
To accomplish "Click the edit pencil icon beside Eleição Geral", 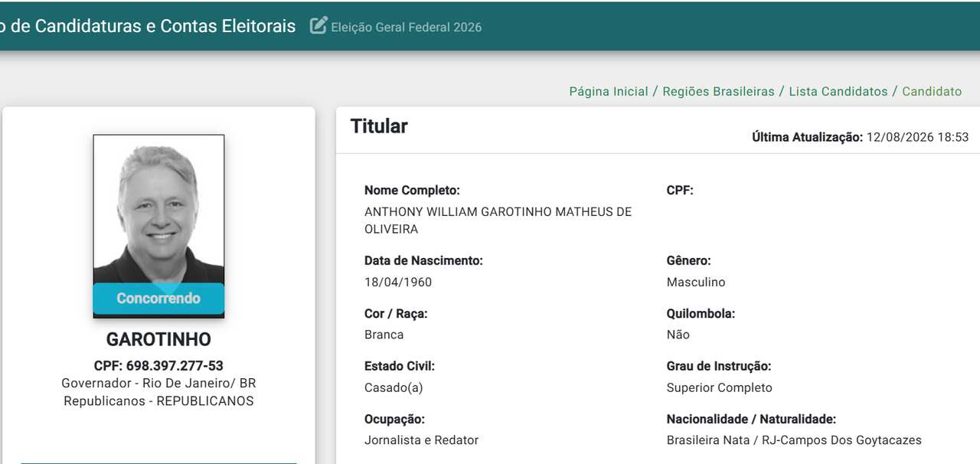I will [x=318, y=25].
